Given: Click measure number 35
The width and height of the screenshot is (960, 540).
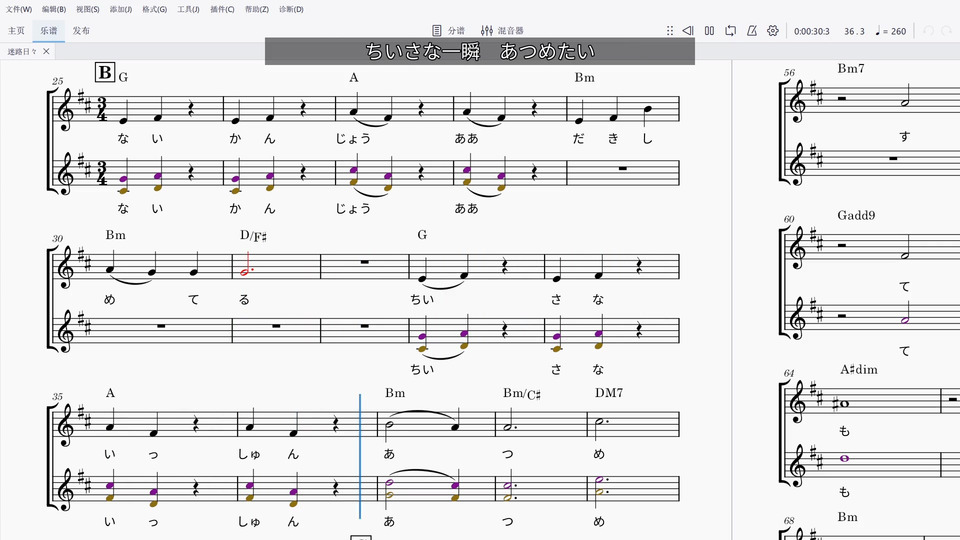Looking at the screenshot, I should click(58, 397).
